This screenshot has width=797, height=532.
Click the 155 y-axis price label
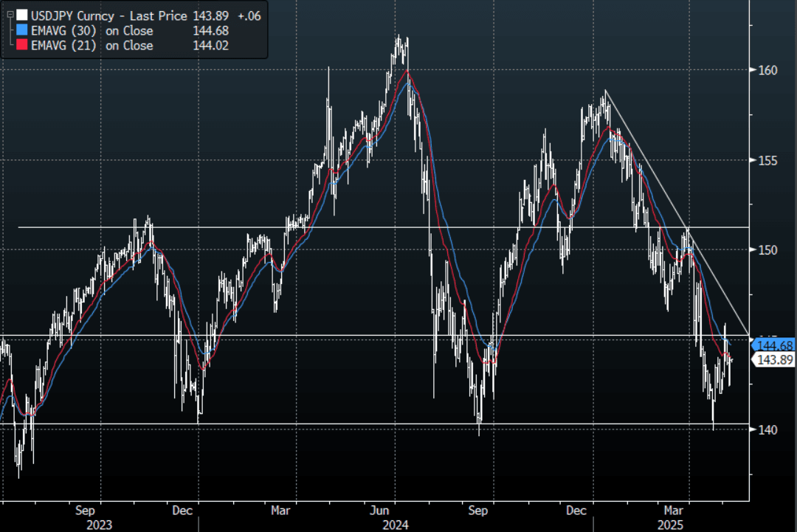tap(767, 160)
